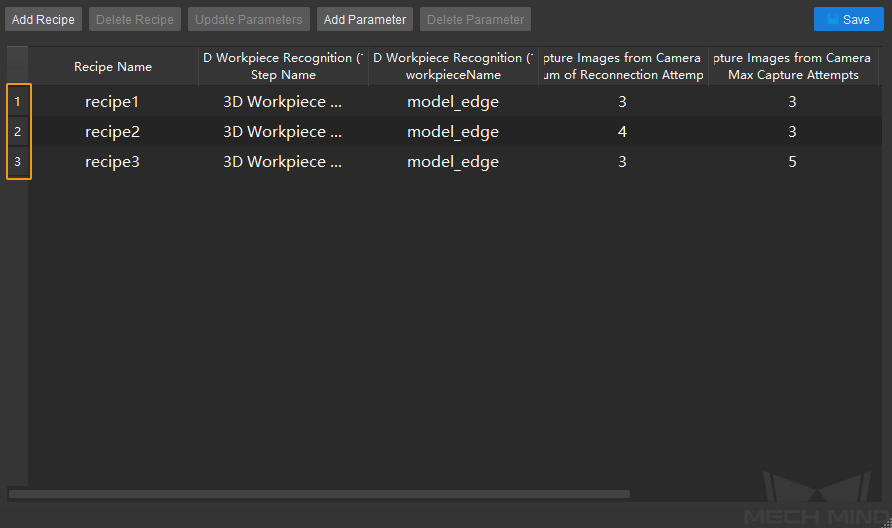Select recipe2's max capture attempts value

pyautogui.click(x=793, y=132)
